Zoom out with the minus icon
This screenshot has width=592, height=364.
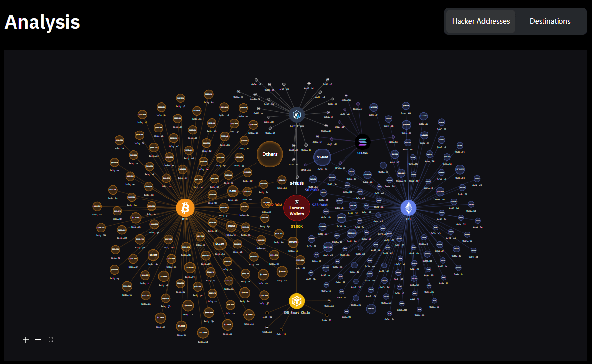38,340
